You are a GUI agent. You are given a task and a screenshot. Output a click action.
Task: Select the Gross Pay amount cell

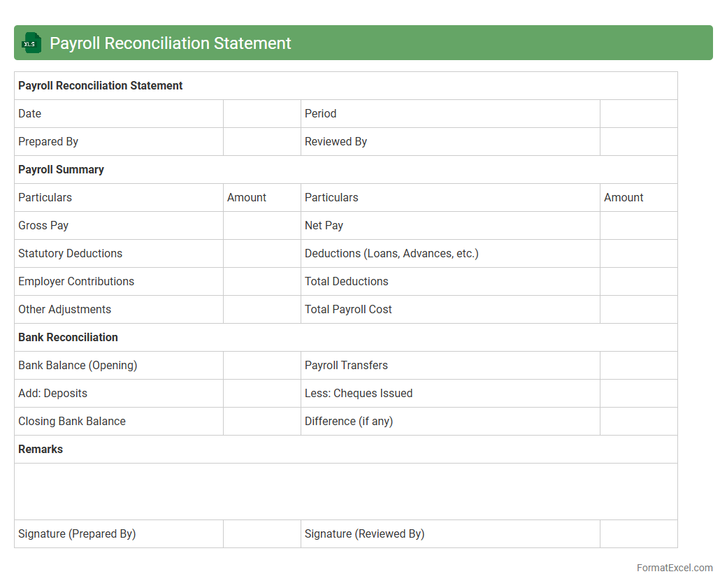click(261, 226)
